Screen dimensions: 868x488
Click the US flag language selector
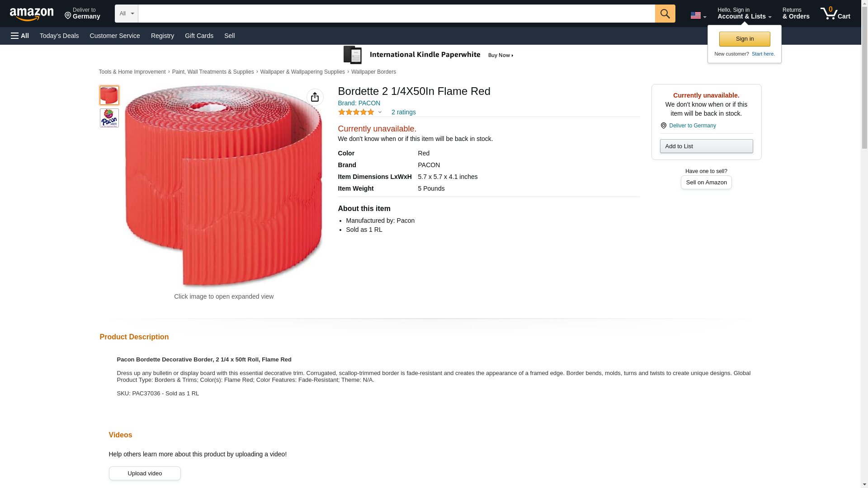698,15
